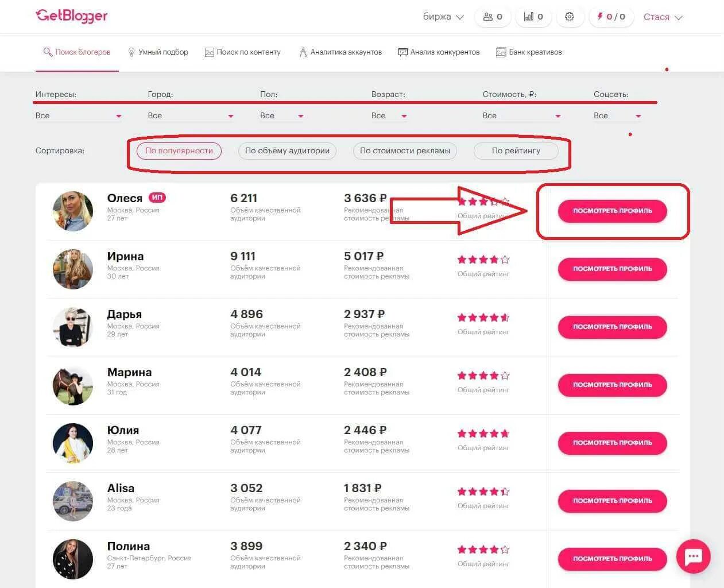This screenshot has height=588, width=724.
Task: View Alisa's profile via Посмотреть профиль
Action: pyautogui.click(x=613, y=501)
